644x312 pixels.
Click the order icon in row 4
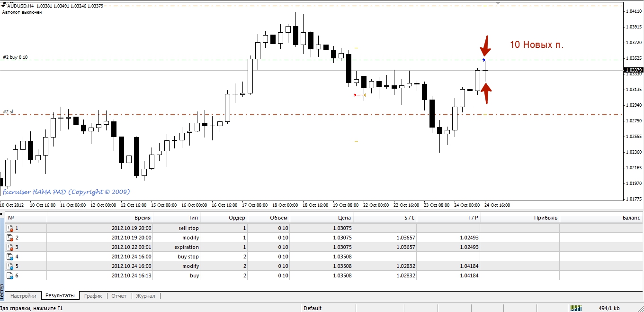point(10,257)
